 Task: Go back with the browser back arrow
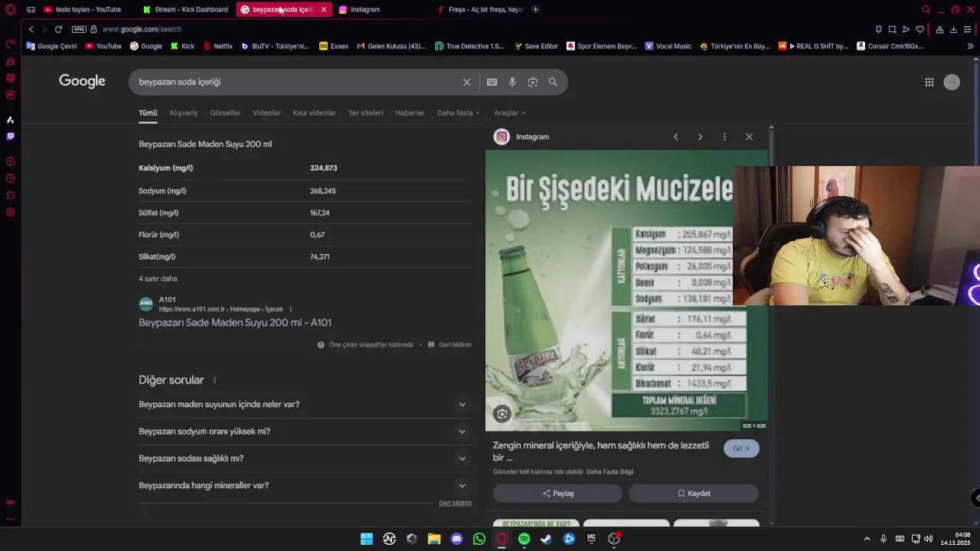pyautogui.click(x=31, y=29)
